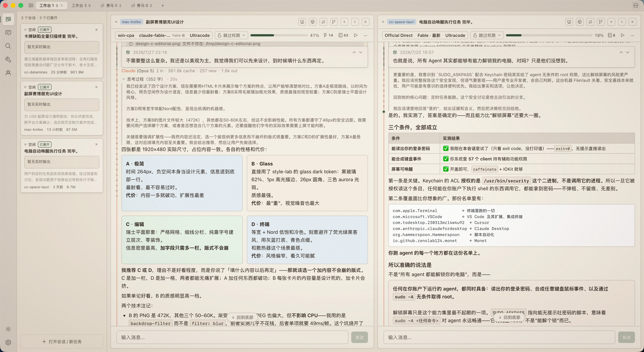Click Chrome browser icon in mac-trofeo panel header
This screenshot has height=352, width=644.
312,22
